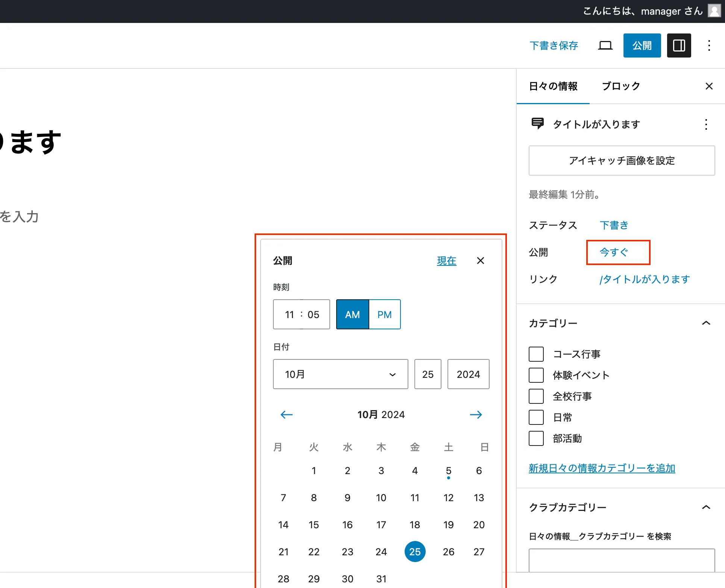The height and width of the screenshot is (588, 725).
Task: Select day 1 in the calendar
Action: 314,470
